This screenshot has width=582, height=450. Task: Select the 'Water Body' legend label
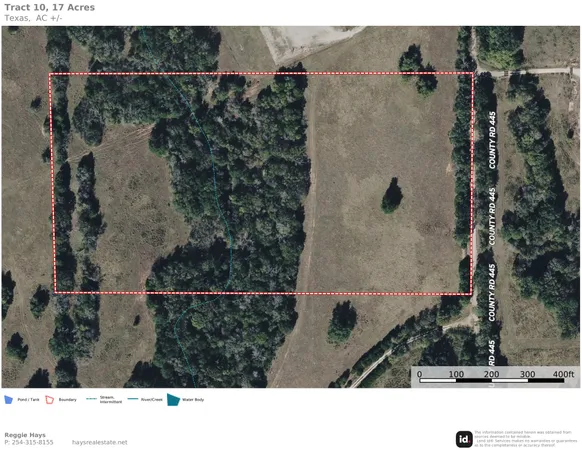[x=193, y=400]
